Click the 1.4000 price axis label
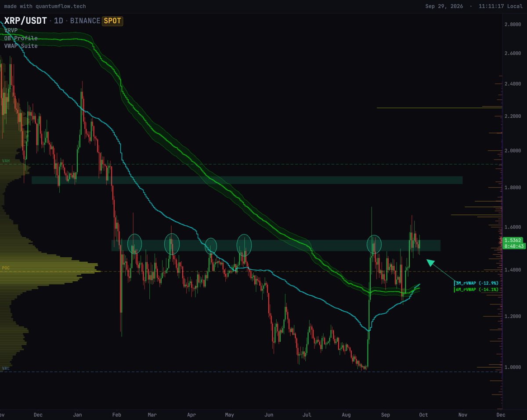The height and width of the screenshot is (420, 527). (513, 270)
